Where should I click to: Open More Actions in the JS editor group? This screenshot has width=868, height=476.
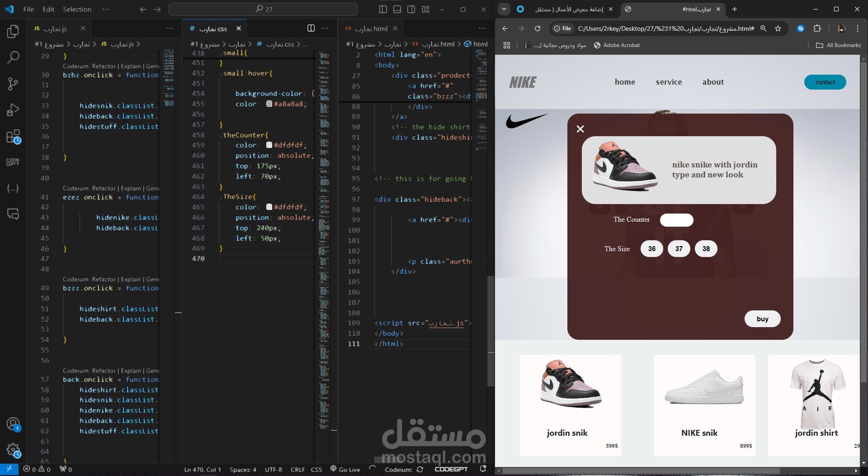169,29
